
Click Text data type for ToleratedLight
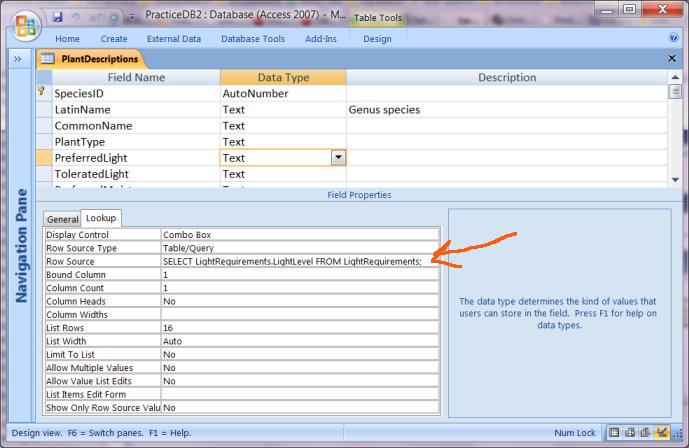pos(283,174)
